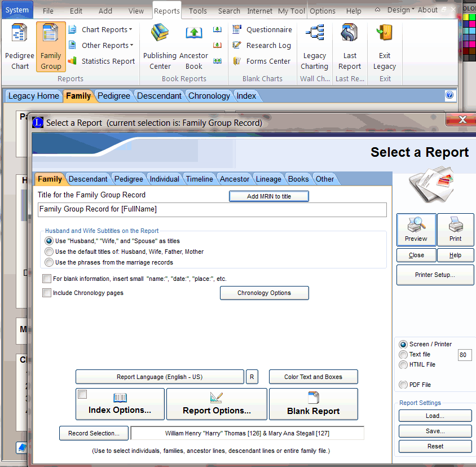Image resolution: width=476 pixels, height=467 pixels.
Task: Select phrases from marriage records option
Action: (x=49, y=262)
